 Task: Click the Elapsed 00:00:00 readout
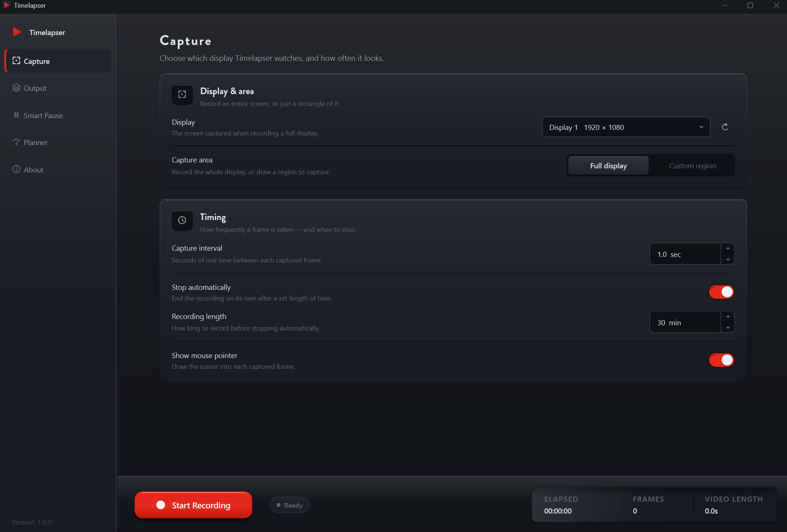click(558, 511)
